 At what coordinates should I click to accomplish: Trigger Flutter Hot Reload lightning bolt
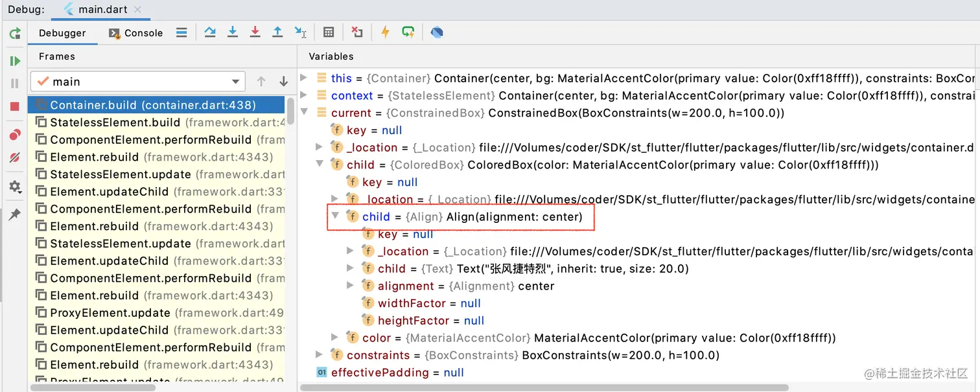click(385, 32)
